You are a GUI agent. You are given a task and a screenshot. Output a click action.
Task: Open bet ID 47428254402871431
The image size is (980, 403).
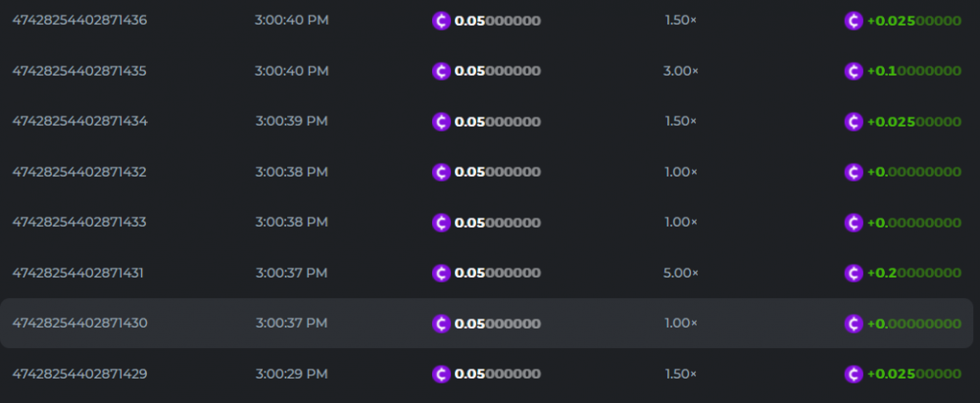pos(78,273)
